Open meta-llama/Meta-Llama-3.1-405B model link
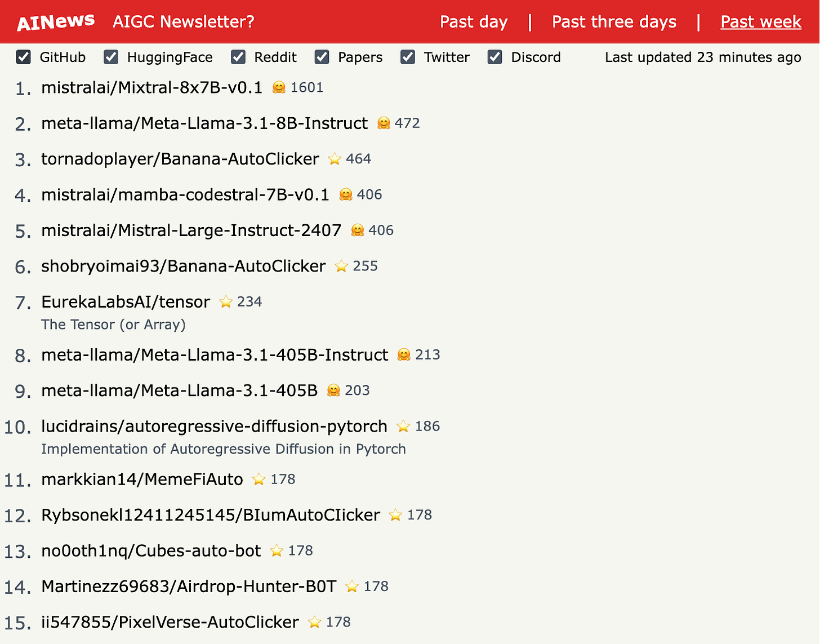Image resolution: width=820 pixels, height=644 pixels. (x=180, y=390)
